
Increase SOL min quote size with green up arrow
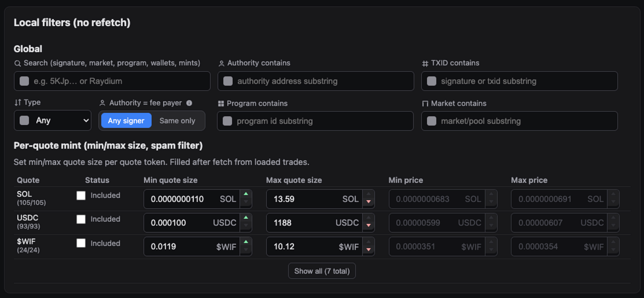pos(246,195)
